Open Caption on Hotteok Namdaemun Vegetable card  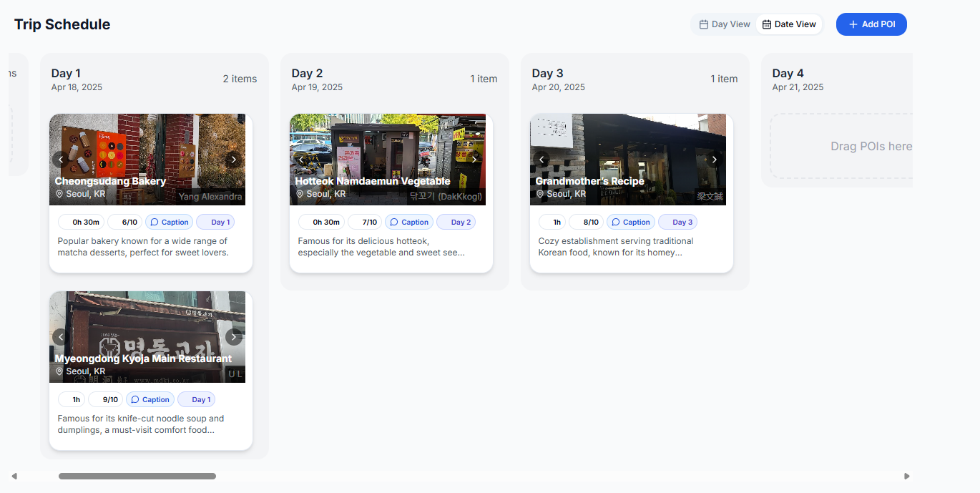[409, 223]
